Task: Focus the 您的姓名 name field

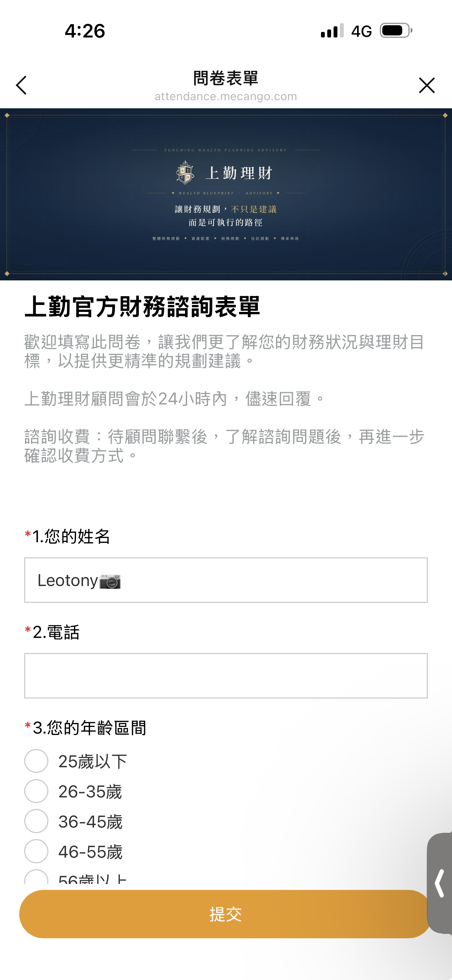Action: (226, 580)
